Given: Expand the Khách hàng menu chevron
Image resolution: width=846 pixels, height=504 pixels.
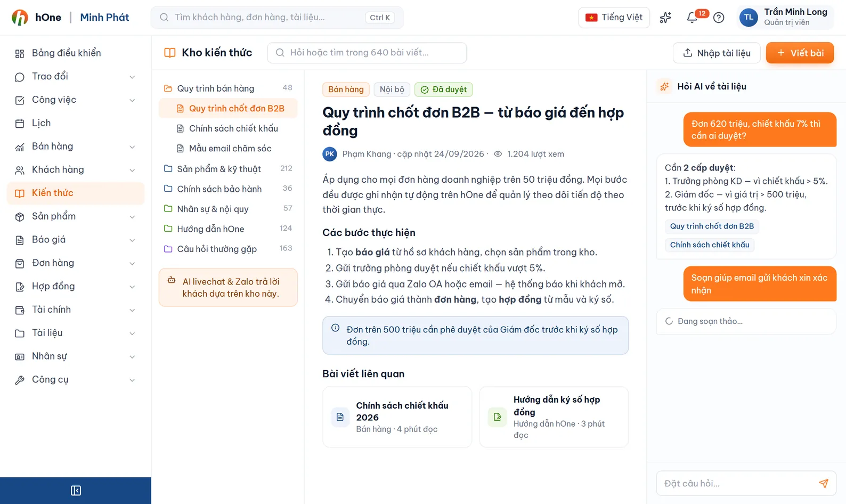Looking at the screenshot, I should [132, 170].
